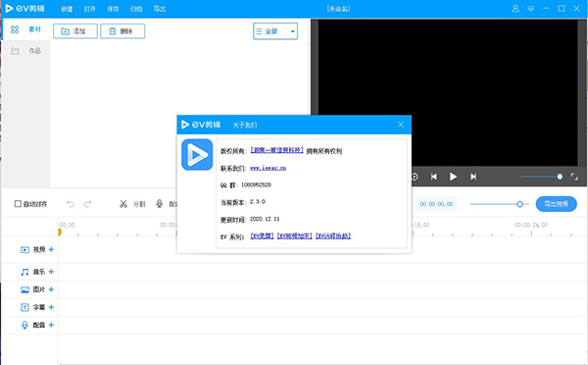Minimize the EV剪辑 main window
588x365 pixels.
point(546,9)
